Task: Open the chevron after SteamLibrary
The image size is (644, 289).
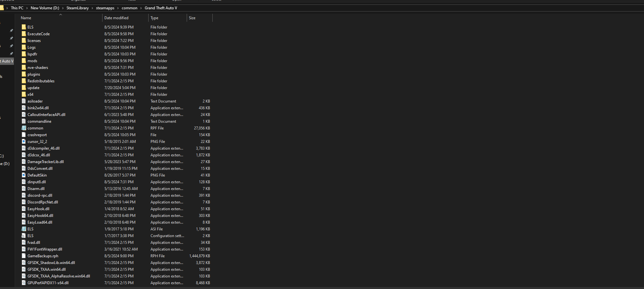Action: 92,8
